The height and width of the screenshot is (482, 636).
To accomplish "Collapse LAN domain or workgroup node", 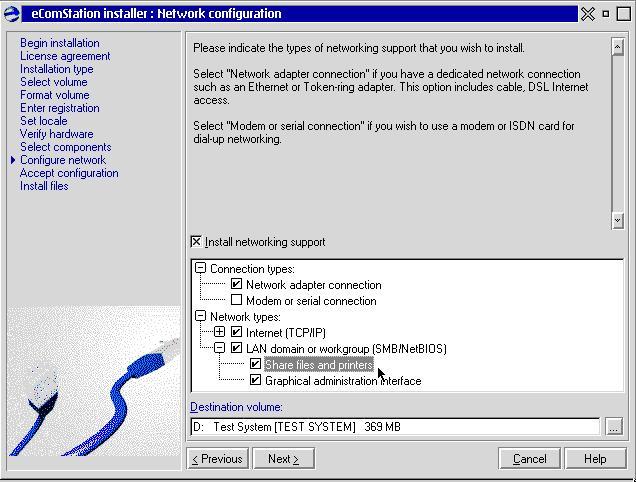I will click(x=219, y=348).
